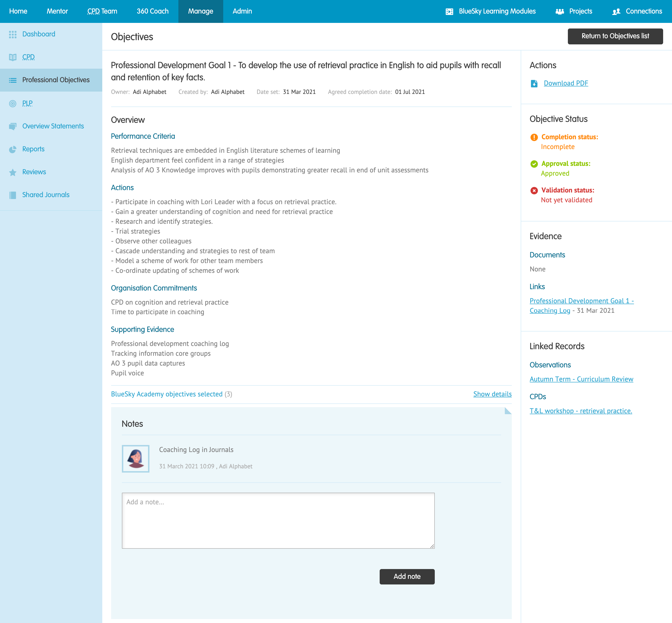Click the note text 'Coaching Log in Journals'
The width and height of the screenshot is (672, 623).
point(196,450)
